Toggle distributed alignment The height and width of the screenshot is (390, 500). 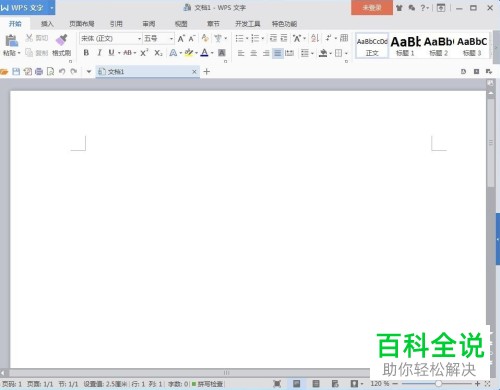pos(289,53)
